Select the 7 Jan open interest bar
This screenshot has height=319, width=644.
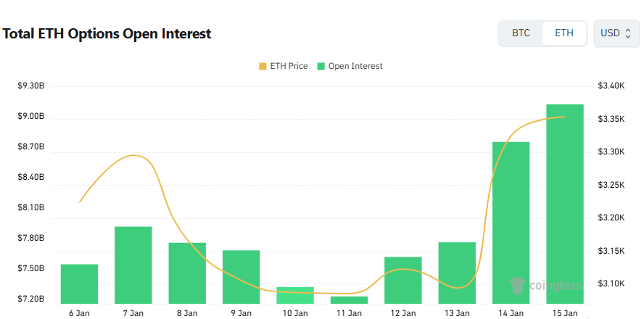click(133, 265)
